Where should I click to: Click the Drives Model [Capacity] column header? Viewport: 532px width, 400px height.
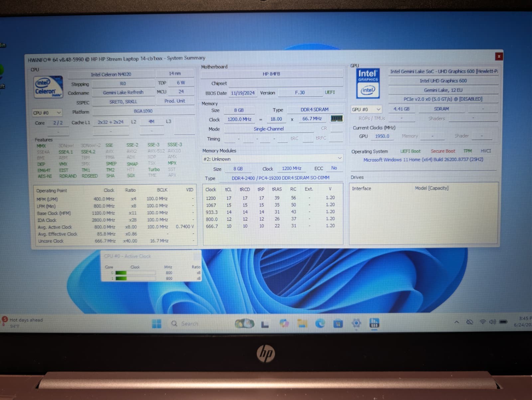pyautogui.click(x=432, y=188)
